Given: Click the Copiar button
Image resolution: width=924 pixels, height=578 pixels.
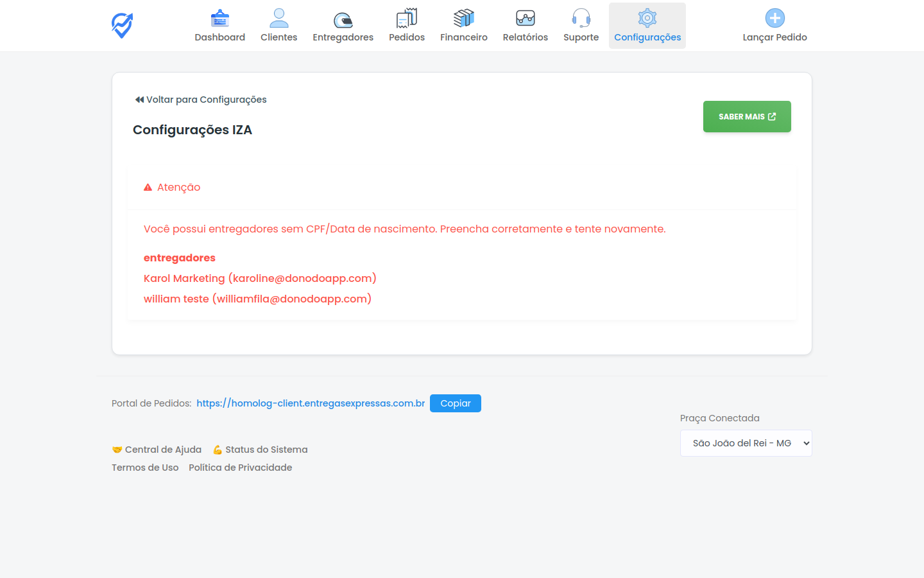Looking at the screenshot, I should coord(455,403).
